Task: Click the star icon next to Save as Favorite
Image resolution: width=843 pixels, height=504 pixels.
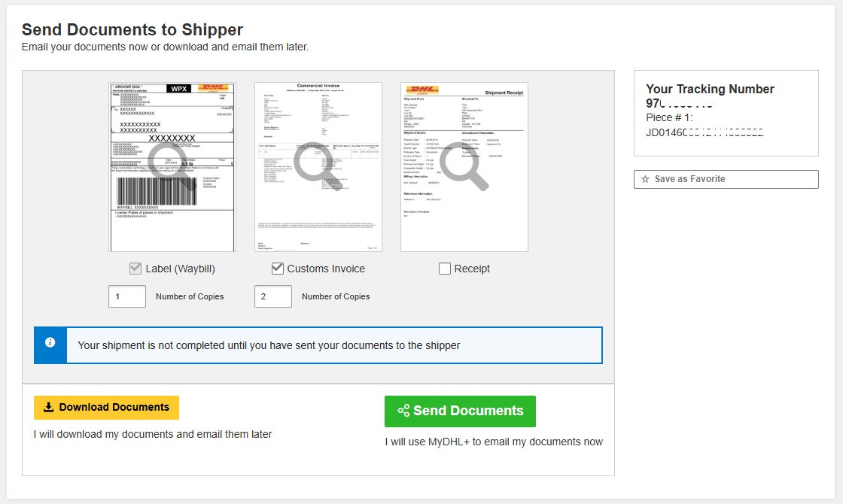Action: 645,179
